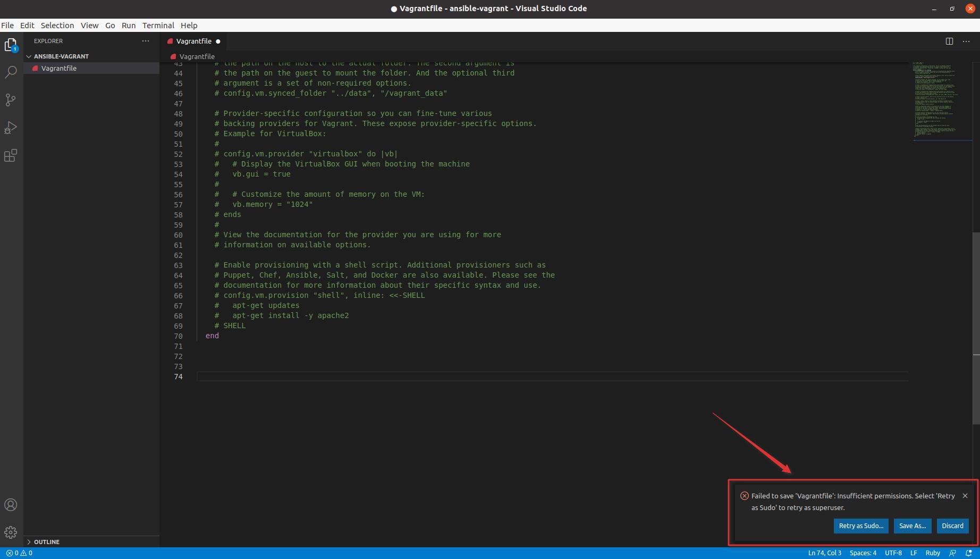
Task: Open the Extensions view icon
Action: coord(11,155)
